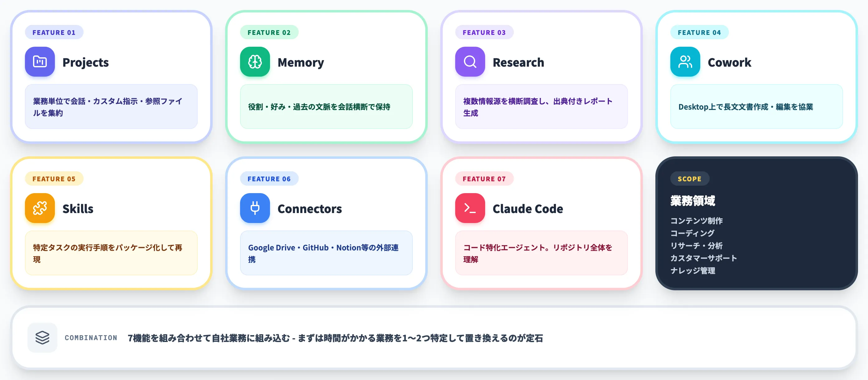Select the FEATURE 01 badge
The width and height of the screenshot is (868, 380).
coord(54,32)
